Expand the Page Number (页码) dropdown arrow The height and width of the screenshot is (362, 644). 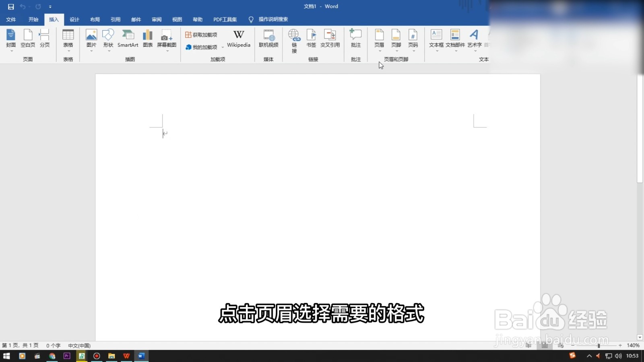[x=414, y=51]
